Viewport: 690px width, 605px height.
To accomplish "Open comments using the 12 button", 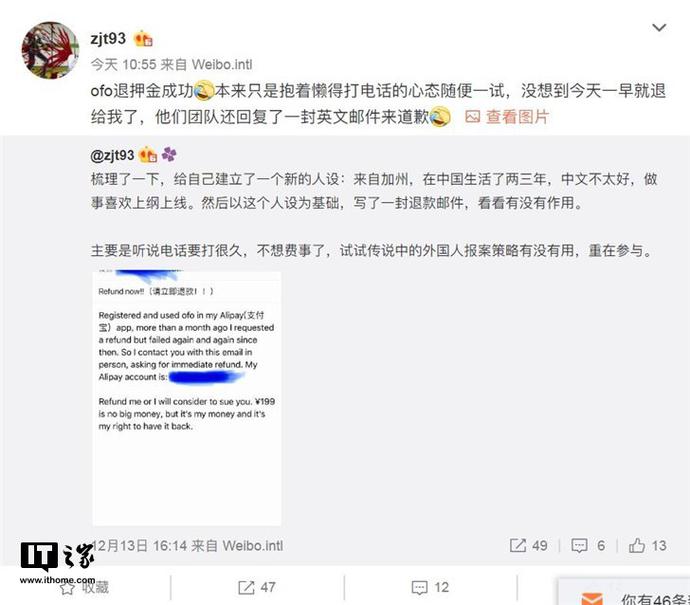I will [x=430, y=587].
